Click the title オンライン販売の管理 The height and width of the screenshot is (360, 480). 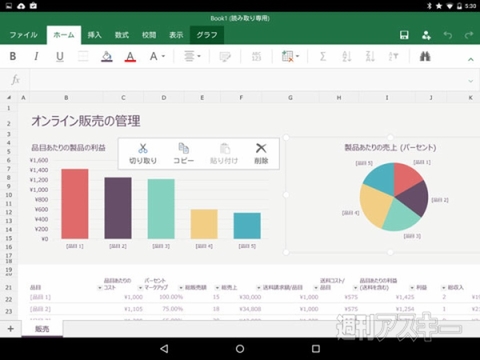click(x=86, y=121)
